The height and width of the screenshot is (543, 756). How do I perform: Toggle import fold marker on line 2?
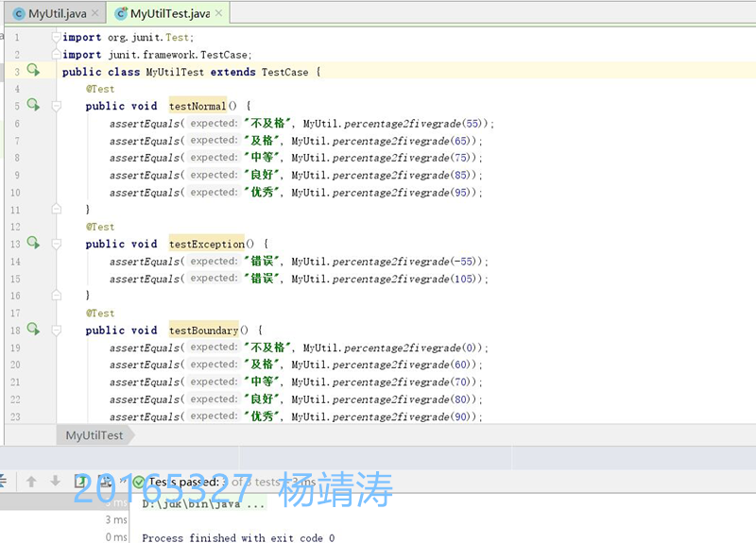pyautogui.click(x=57, y=54)
